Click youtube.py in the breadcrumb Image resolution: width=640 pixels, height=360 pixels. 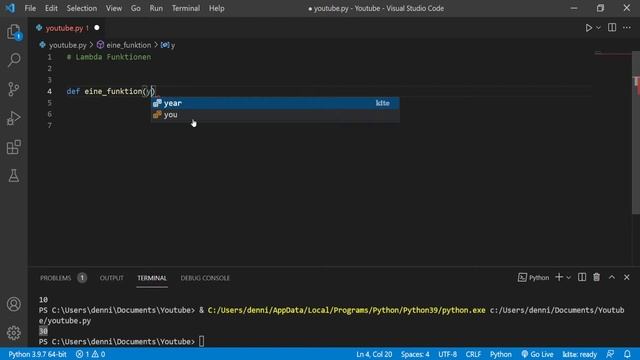pos(67,45)
